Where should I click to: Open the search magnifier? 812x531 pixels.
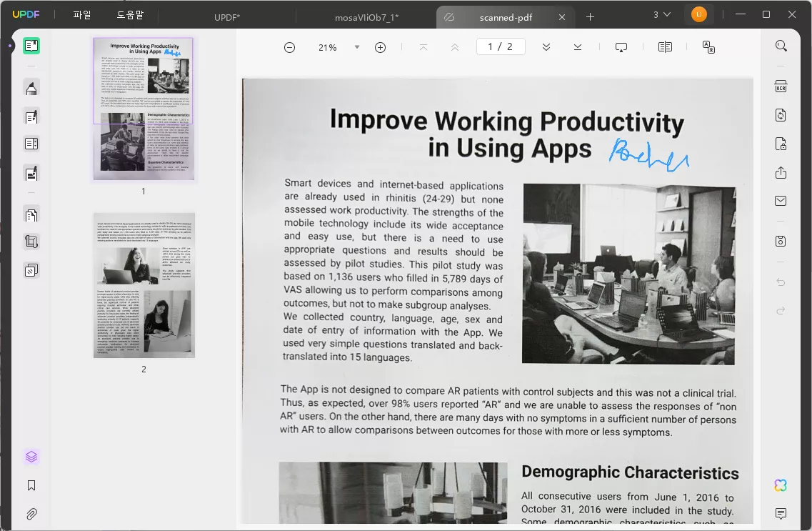pyautogui.click(x=781, y=46)
